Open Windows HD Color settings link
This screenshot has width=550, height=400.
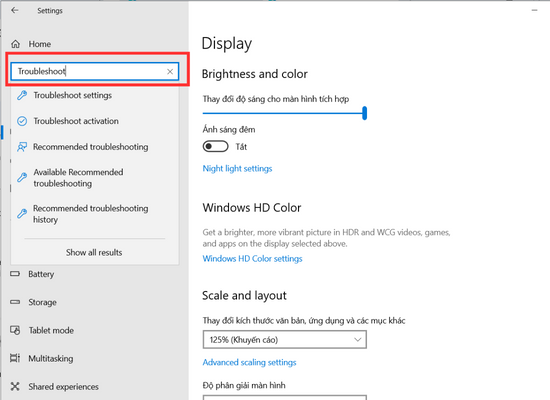tap(253, 259)
